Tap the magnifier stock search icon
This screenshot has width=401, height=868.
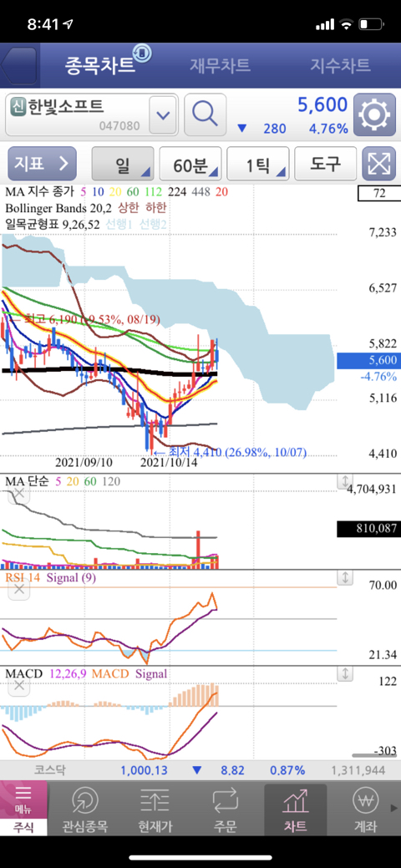[x=205, y=115]
